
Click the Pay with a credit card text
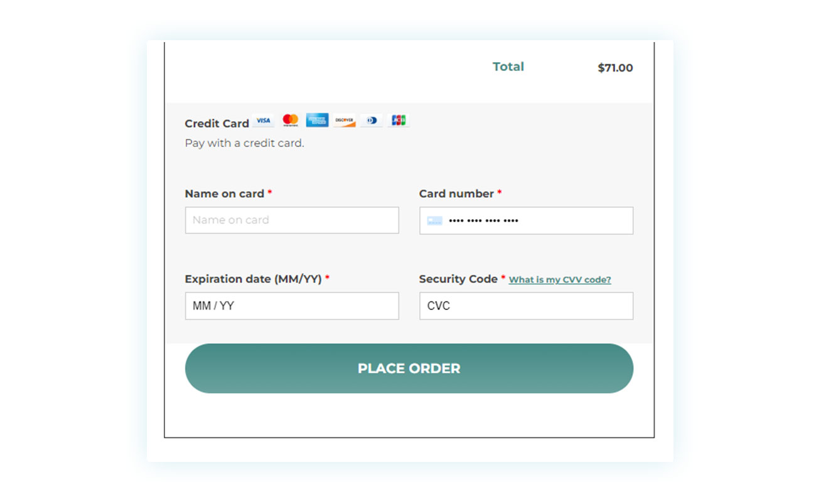click(244, 143)
